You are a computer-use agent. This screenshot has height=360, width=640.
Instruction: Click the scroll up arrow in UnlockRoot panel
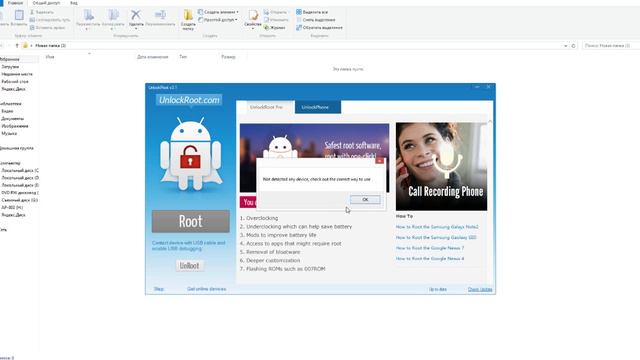pyautogui.click(x=490, y=122)
